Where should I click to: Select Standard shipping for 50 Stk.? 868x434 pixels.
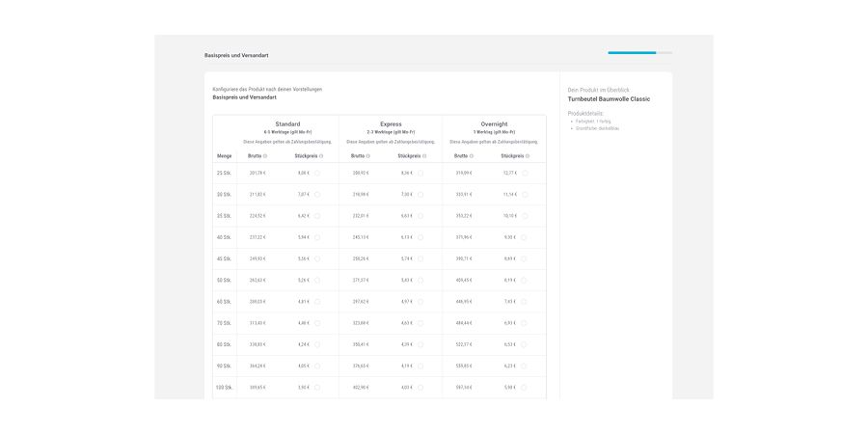pyautogui.click(x=317, y=280)
